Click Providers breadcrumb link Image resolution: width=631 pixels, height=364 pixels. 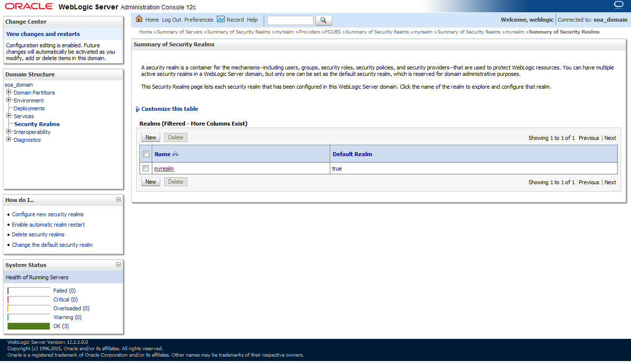[309, 32]
